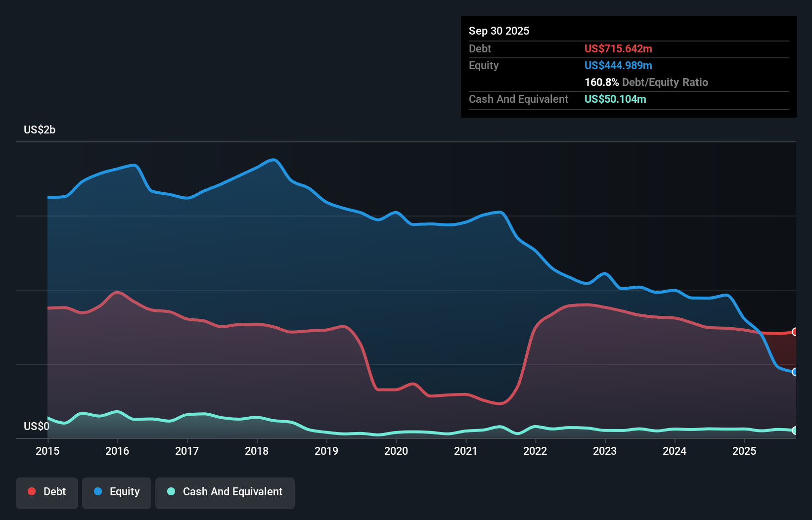Click the US$715.642m Debt value in tooltip
This screenshot has height=520, width=812.
pyautogui.click(x=618, y=48)
